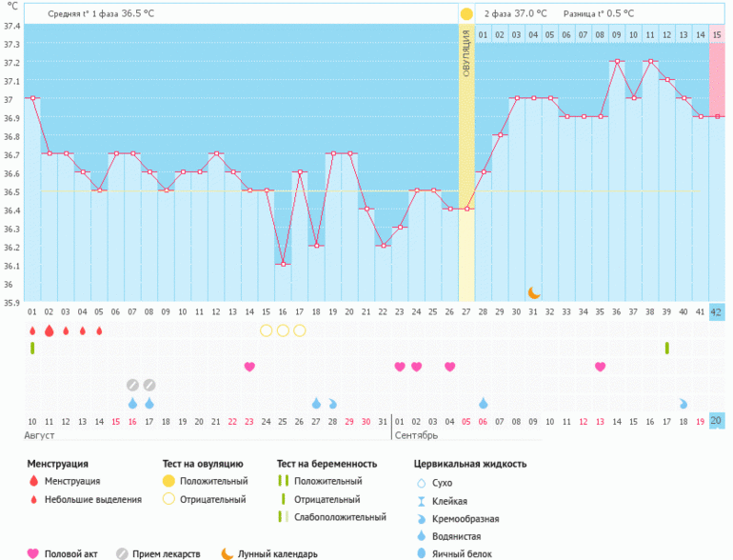Click the negative ovulation test circle on day 16
The height and width of the screenshot is (560, 733).
click(283, 330)
